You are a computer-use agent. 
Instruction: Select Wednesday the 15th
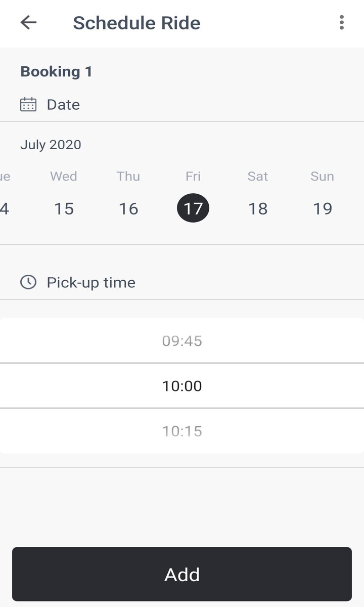tap(64, 208)
